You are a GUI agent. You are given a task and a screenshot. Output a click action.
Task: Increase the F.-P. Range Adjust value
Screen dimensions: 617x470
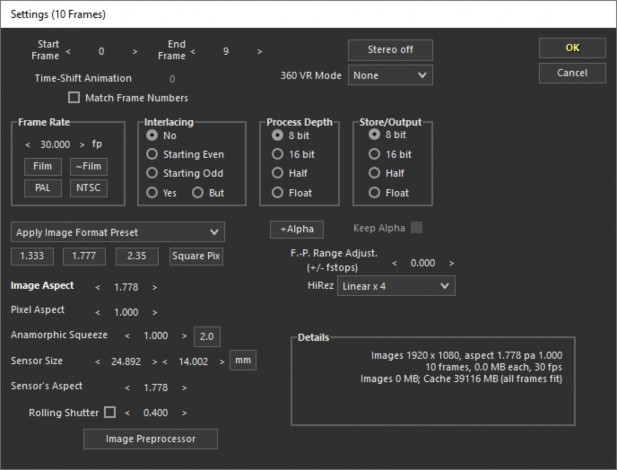click(451, 263)
